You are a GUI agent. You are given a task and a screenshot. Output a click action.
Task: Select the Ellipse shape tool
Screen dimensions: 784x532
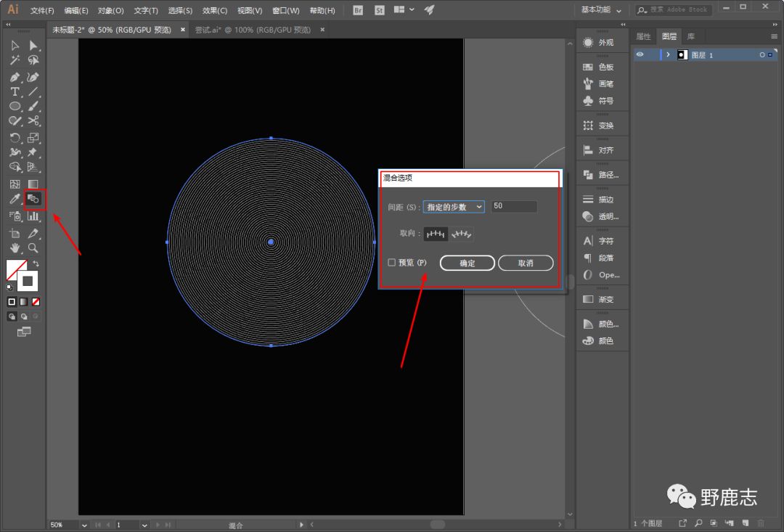(x=15, y=106)
